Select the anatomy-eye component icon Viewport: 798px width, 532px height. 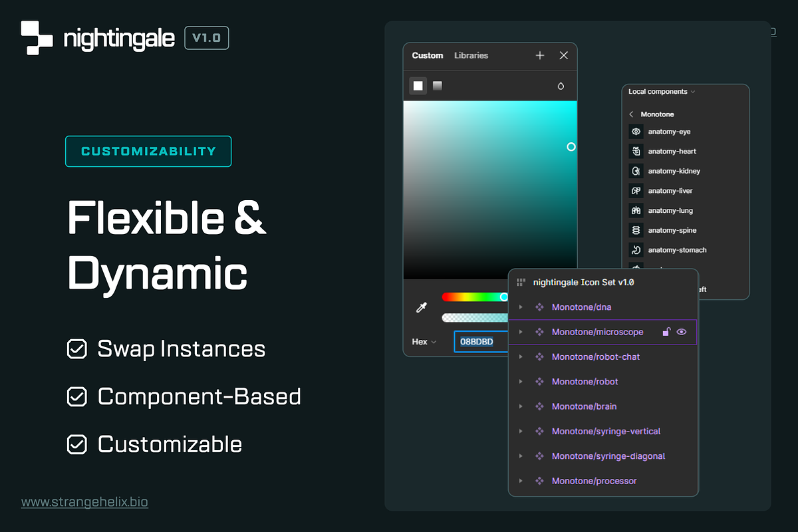(636, 132)
